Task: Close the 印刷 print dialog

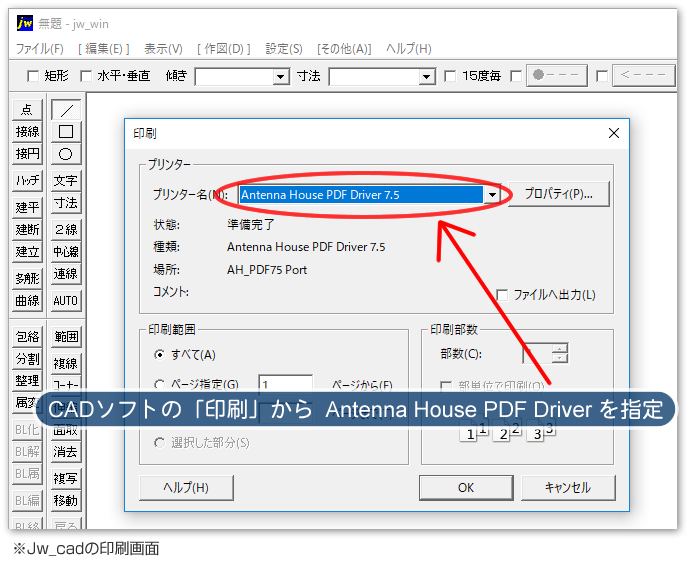Action: 614,133
